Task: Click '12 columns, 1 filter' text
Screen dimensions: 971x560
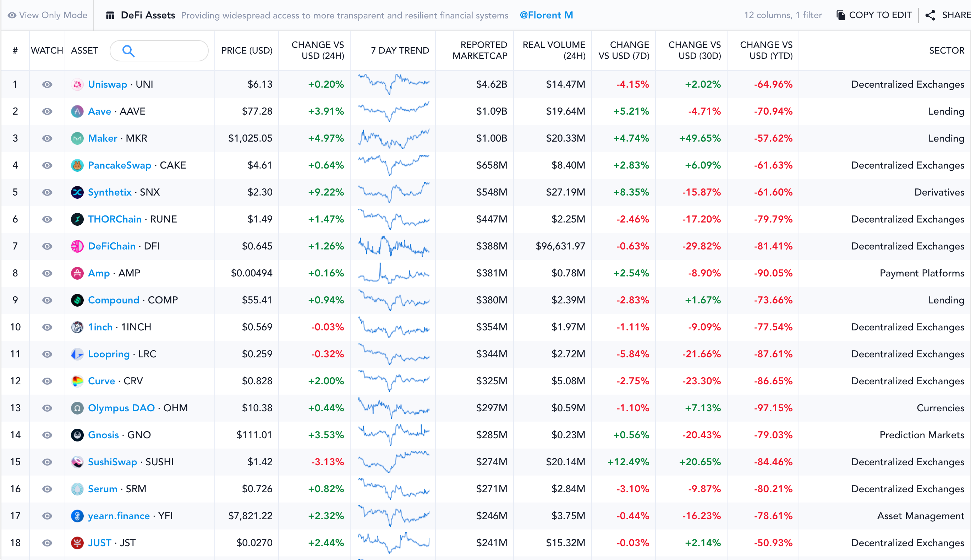Action: pos(783,15)
